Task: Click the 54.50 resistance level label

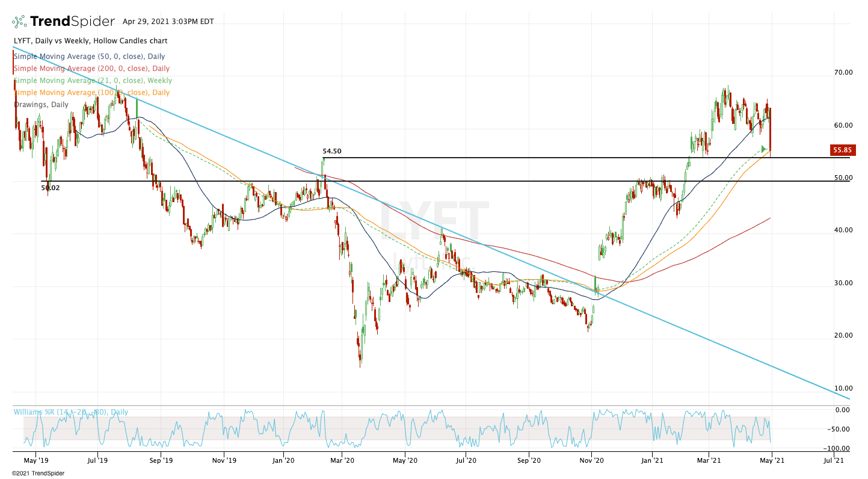Action: click(x=331, y=152)
